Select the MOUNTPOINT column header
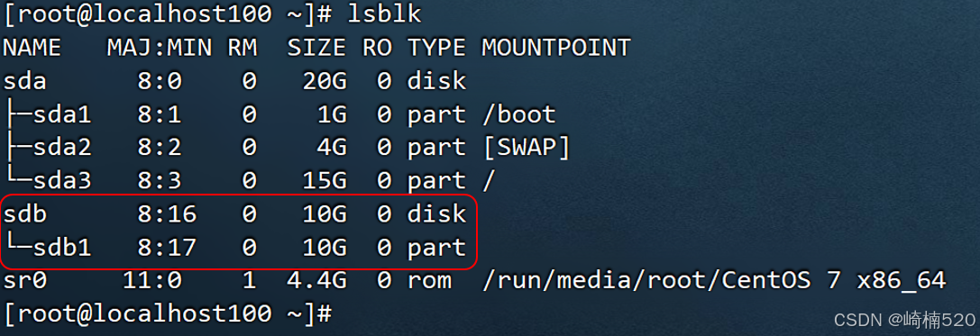 pos(556,48)
